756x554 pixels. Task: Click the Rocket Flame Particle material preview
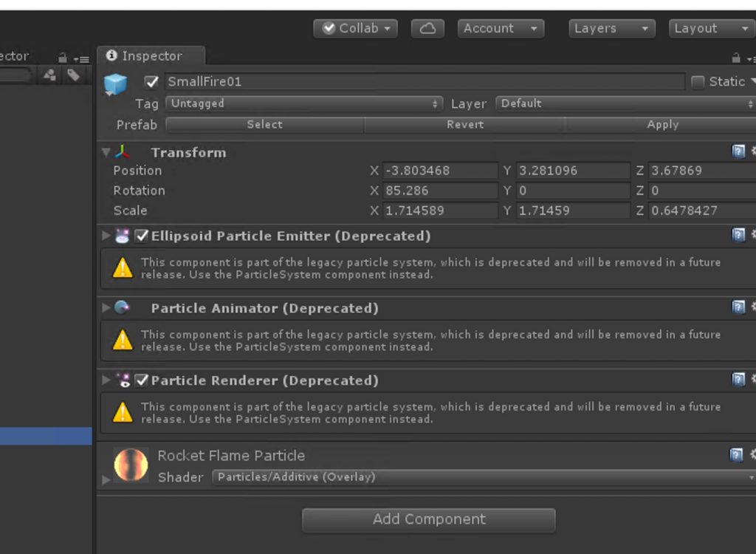click(131, 465)
